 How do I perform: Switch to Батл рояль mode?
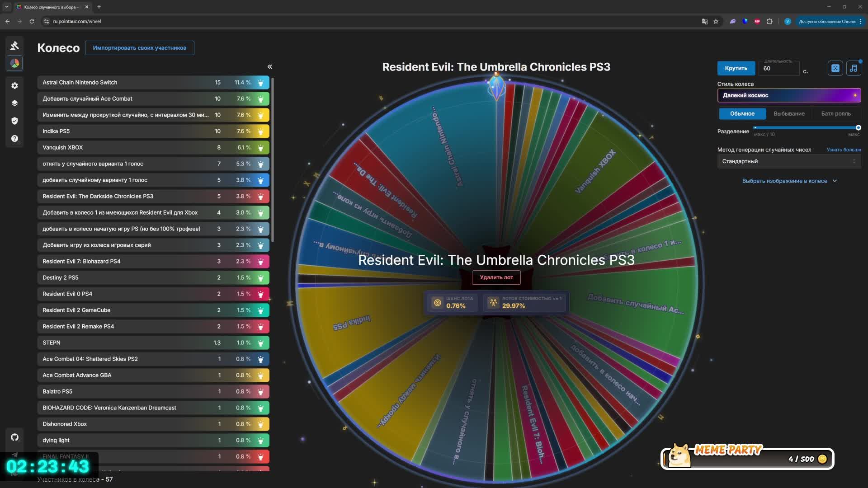(x=835, y=114)
